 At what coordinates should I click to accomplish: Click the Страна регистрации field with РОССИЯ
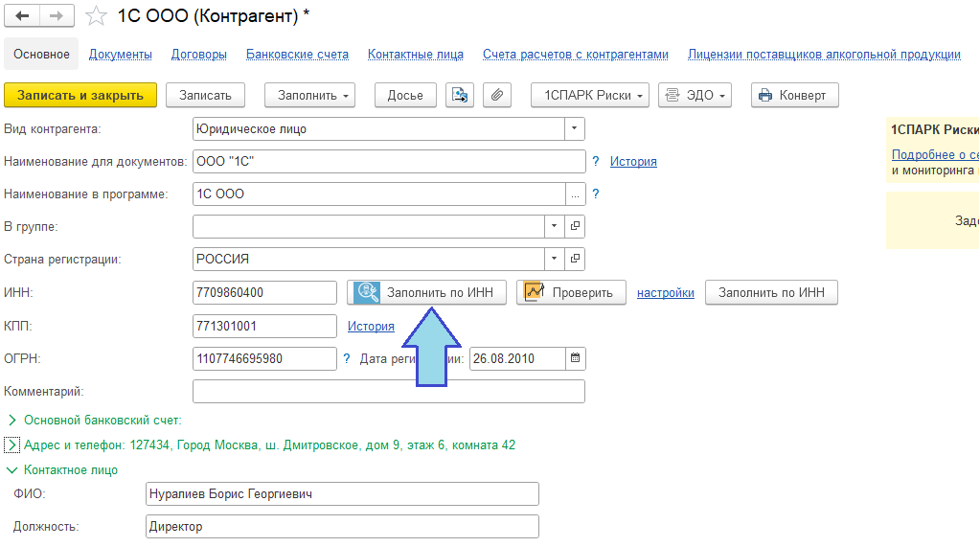(369, 259)
